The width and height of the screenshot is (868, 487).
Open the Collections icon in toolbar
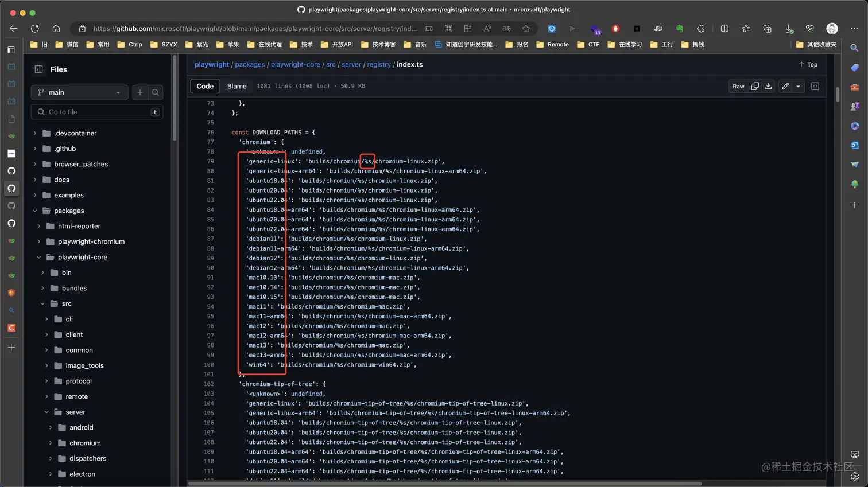point(768,28)
